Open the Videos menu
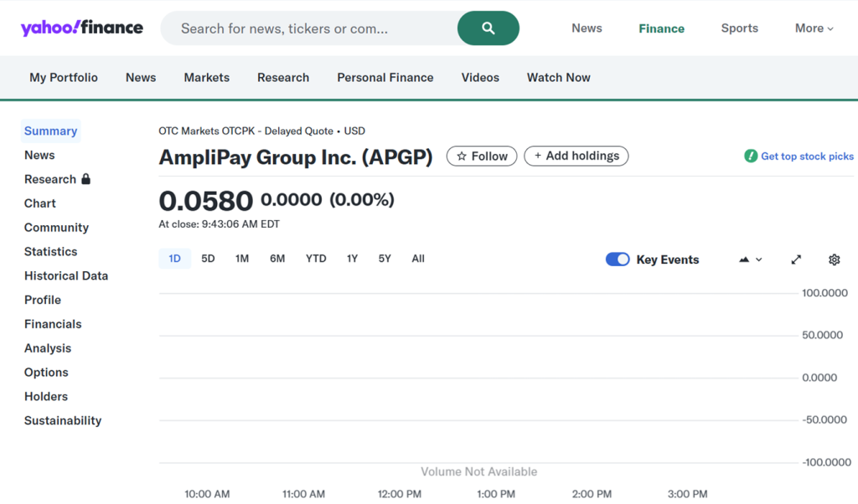The width and height of the screenshot is (858, 504). (x=480, y=78)
